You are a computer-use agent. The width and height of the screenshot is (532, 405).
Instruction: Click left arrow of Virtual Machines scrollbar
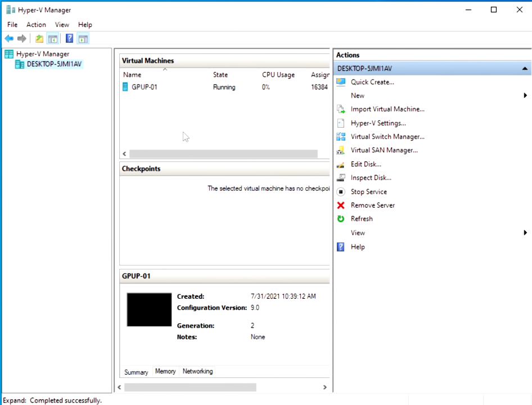[x=124, y=154]
